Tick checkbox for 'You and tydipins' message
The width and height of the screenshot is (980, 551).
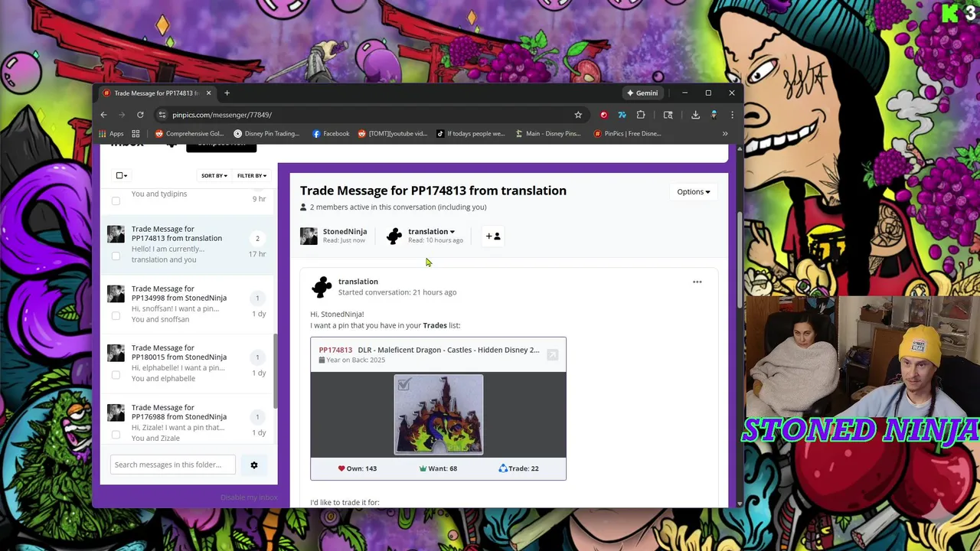(x=116, y=201)
